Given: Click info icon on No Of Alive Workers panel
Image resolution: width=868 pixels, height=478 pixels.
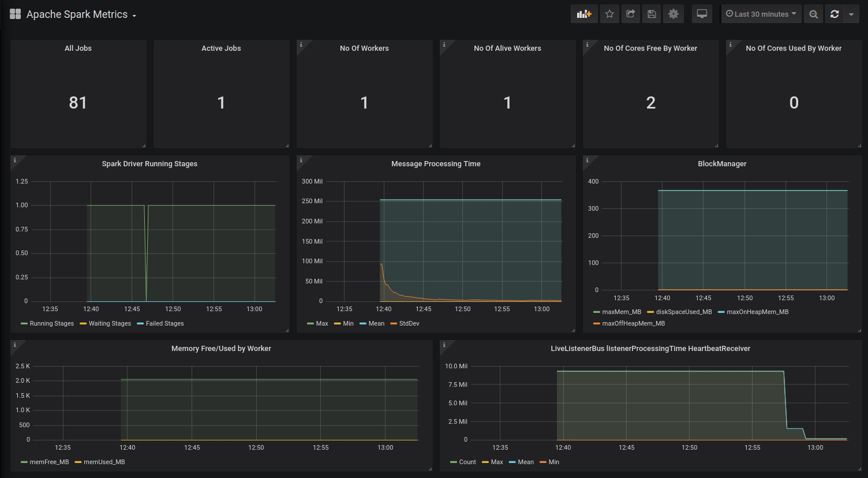Looking at the screenshot, I should (x=444, y=44).
